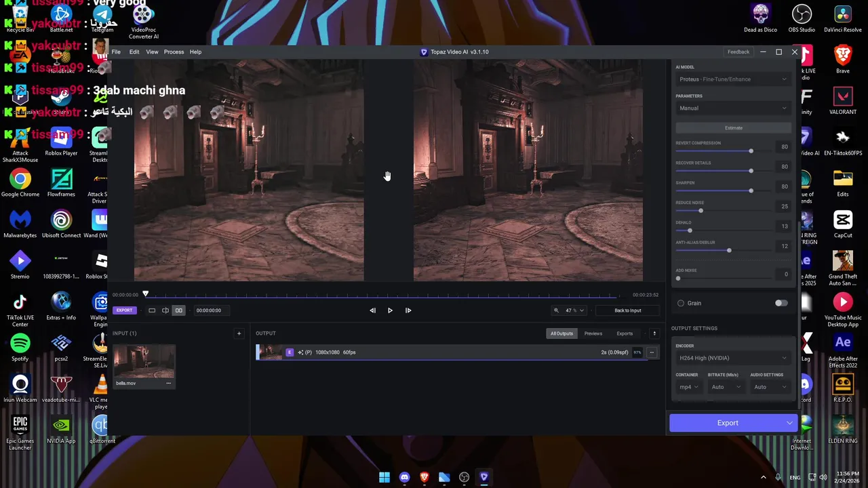Open ELDEN RING desktop shortcut
The image size is (868, 488).
(x=843, y=429)
